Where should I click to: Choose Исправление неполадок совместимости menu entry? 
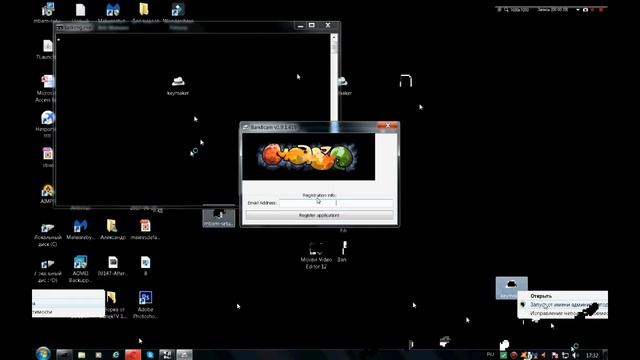click(562, 313)
